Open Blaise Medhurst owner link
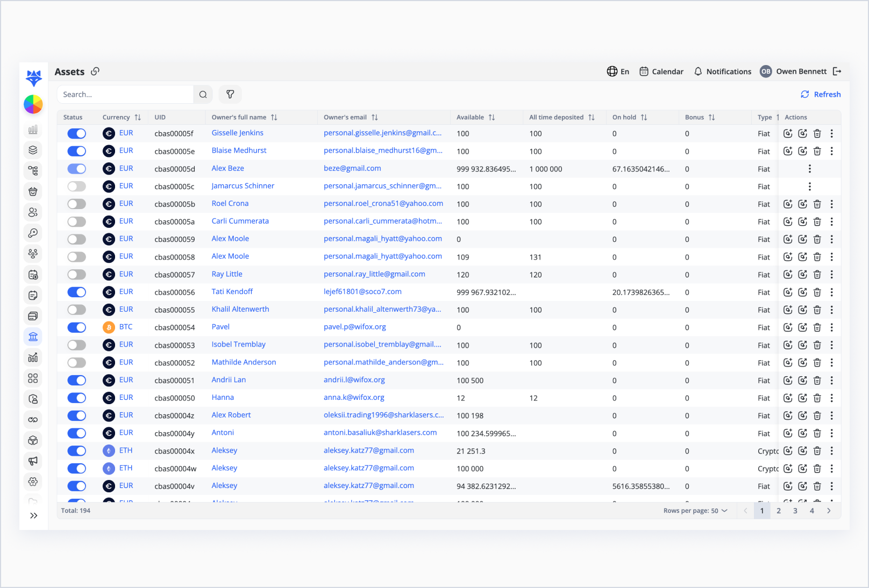Screen dimensions: 869x588 coord(239,150)
